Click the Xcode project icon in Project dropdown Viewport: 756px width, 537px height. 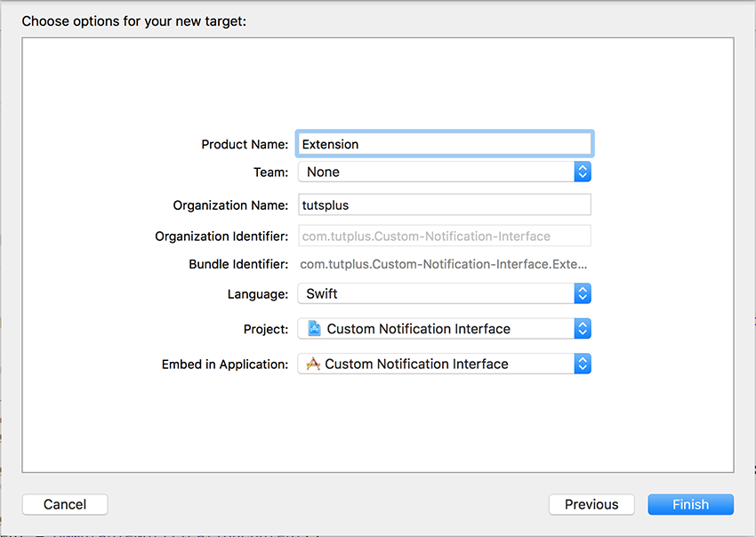[314, 328]
